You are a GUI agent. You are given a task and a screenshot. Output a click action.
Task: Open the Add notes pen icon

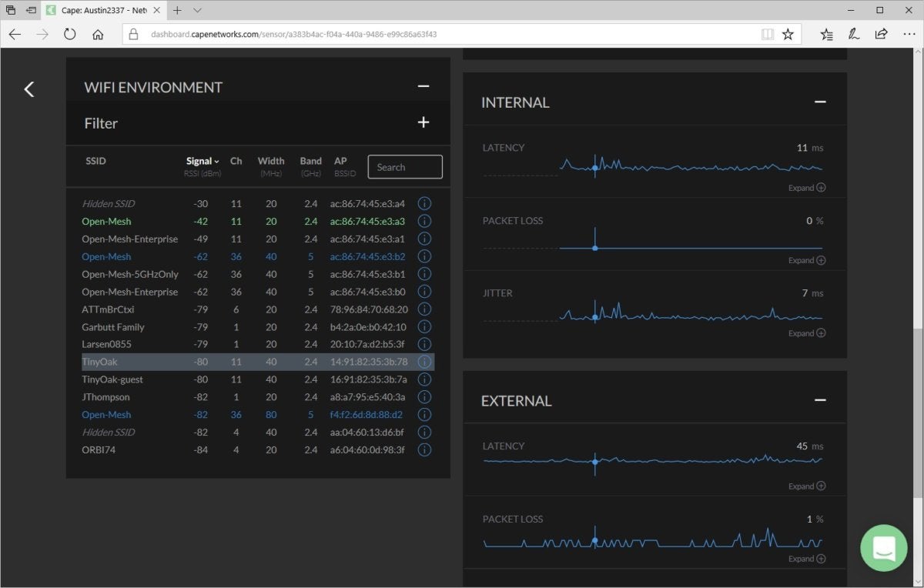853,35
